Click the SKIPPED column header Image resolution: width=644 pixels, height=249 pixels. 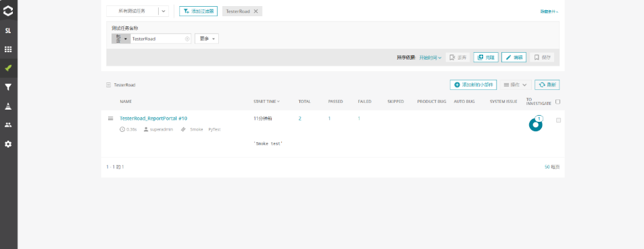click(395, 101)
